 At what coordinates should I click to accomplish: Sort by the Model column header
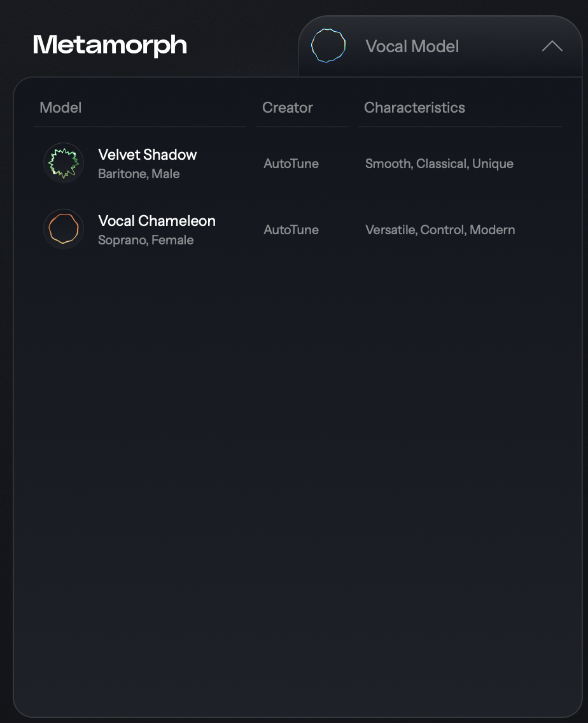point(60,108)
